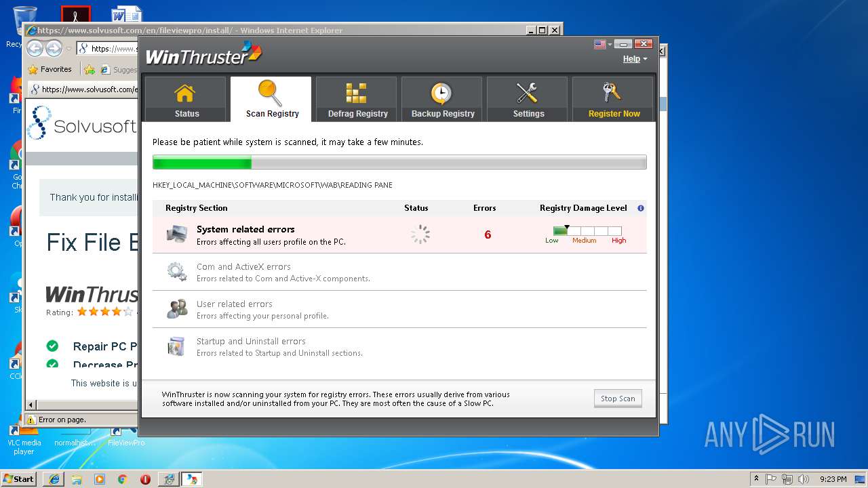This screenshot has width=868, height=488.
Task: Select the Com and ActiveX errors row title
Action: click(243, 266)
